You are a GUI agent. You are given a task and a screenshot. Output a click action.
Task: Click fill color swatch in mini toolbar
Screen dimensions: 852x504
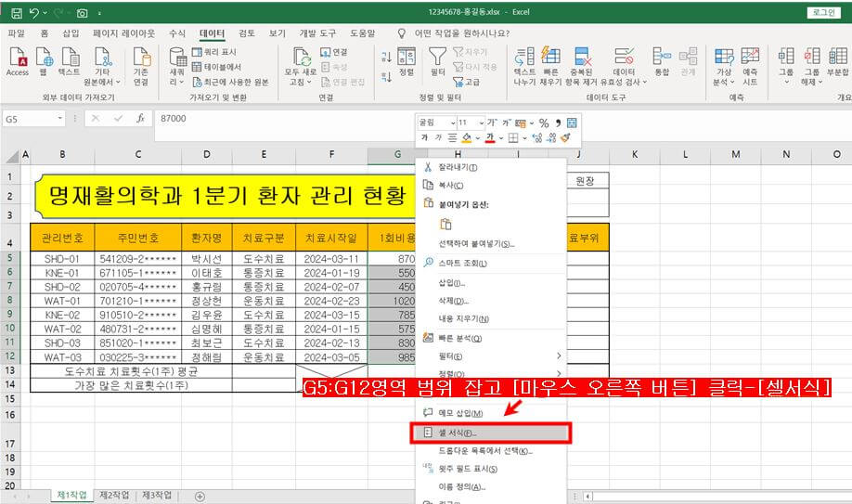[466, 138]
